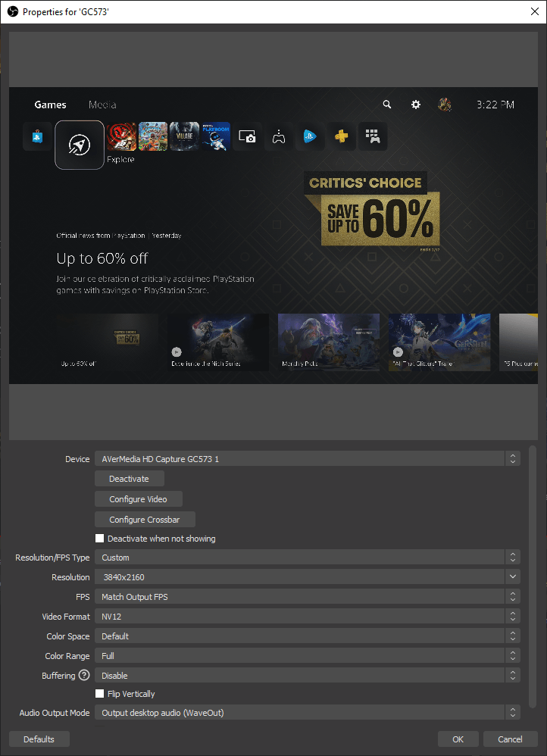
Task: Click the settings gear icon in preview
Action: (x=416, y=104)
